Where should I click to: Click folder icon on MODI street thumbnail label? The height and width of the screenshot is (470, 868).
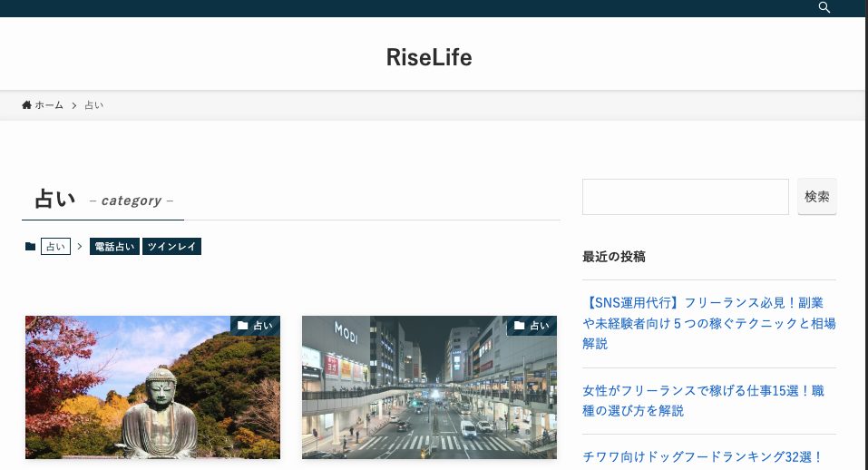[x=519, y=326]
